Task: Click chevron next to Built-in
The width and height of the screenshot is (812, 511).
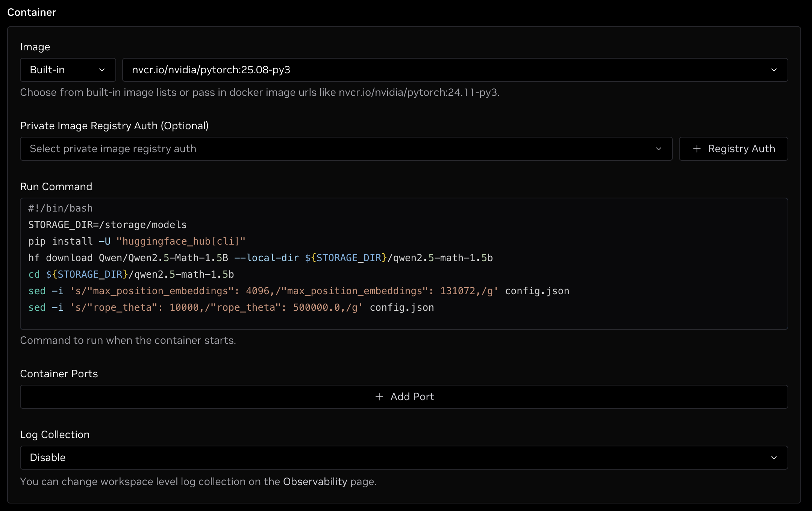Action: tap(102, 70)
